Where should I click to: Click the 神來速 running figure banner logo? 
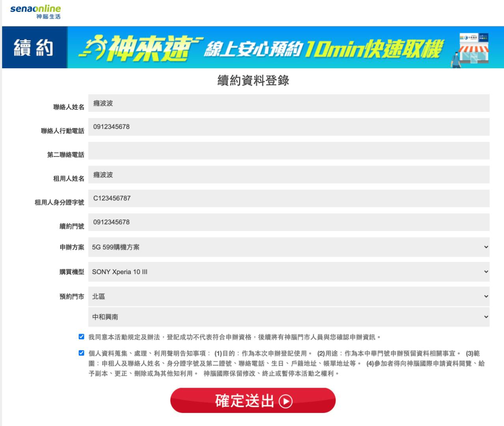coord(140,49)
